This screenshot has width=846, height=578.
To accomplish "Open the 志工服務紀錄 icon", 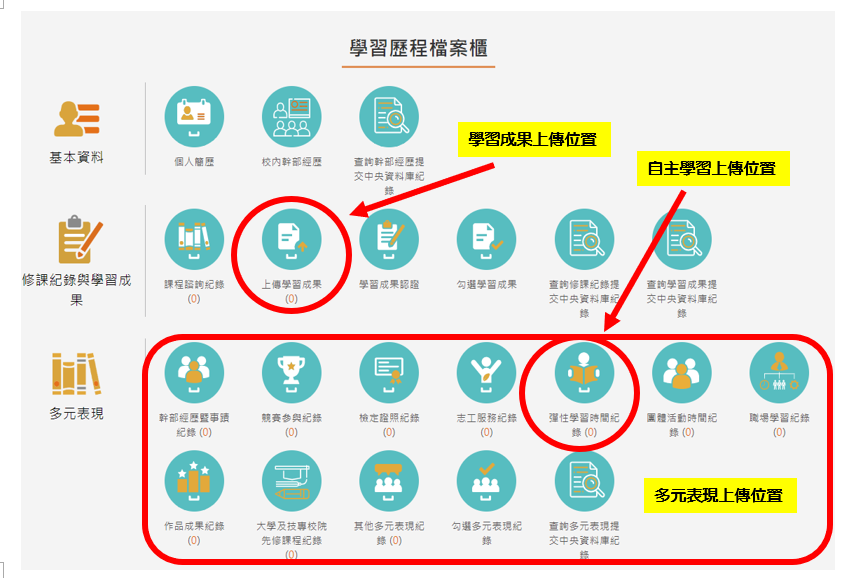I will point(486,372).
